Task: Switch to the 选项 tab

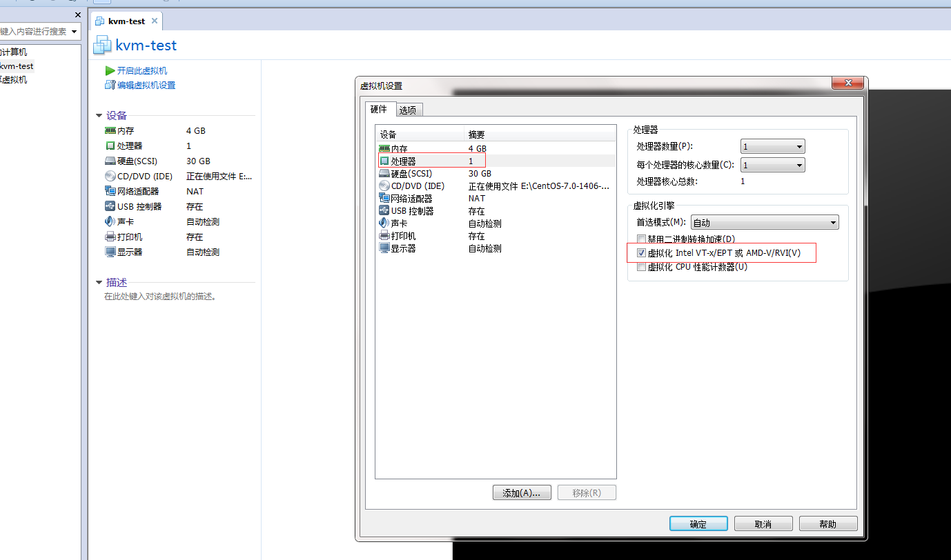Action: [x=408, y=110]
